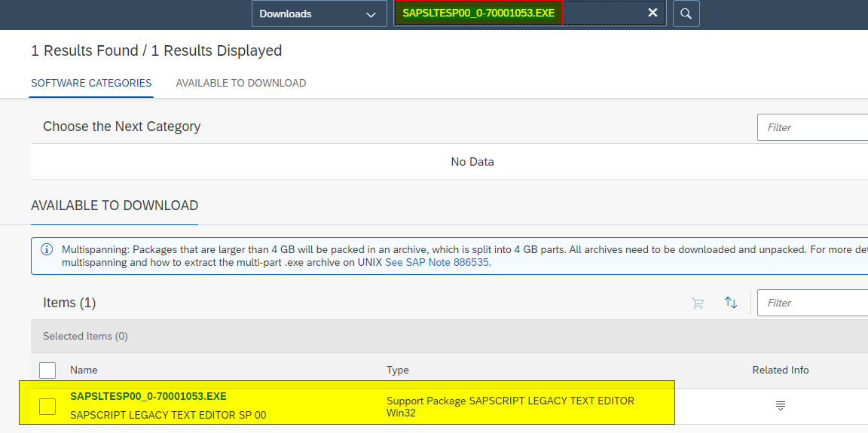Click the Choose the Next Category heading
This screenshot has width=868, height=433.
[122, 127]
